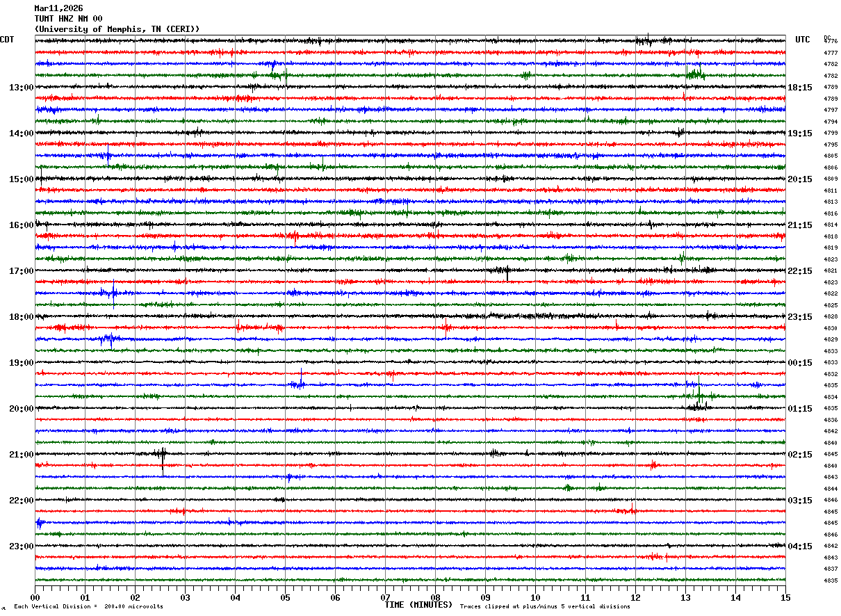Screen dimensions: 841x616
Task: Click minute 15 on the time axis
Action: click(x=785, y=597)
